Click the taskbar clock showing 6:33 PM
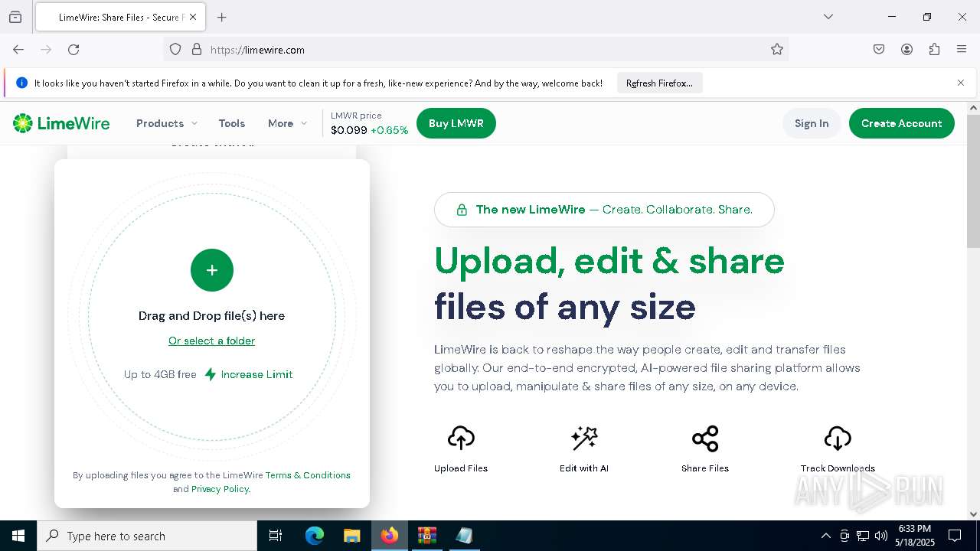This screenshot has width=980, height=551. (x=916, y=536)
